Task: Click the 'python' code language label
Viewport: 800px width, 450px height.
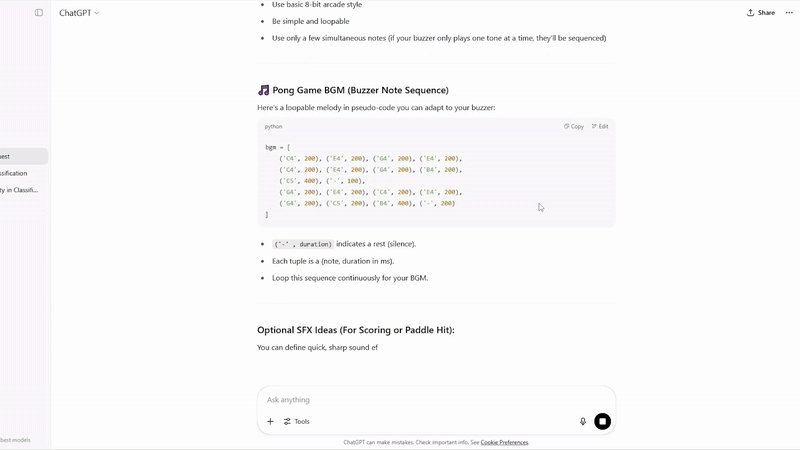Action: coord(274,127)
